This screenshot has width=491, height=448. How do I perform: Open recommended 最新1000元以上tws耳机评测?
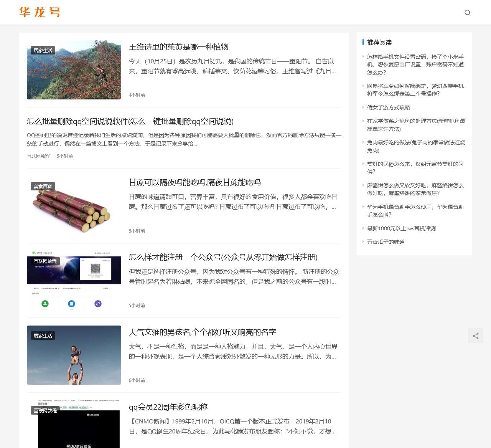(401, 228)
